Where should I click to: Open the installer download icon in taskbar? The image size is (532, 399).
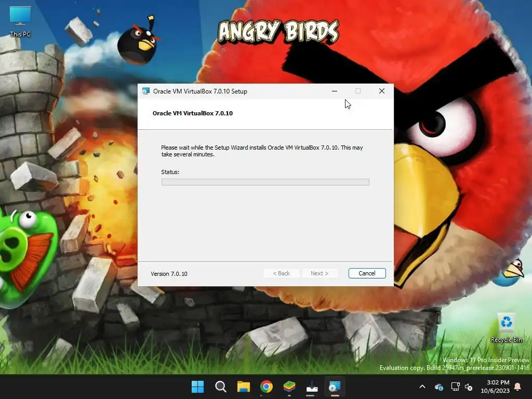[312, 387]
